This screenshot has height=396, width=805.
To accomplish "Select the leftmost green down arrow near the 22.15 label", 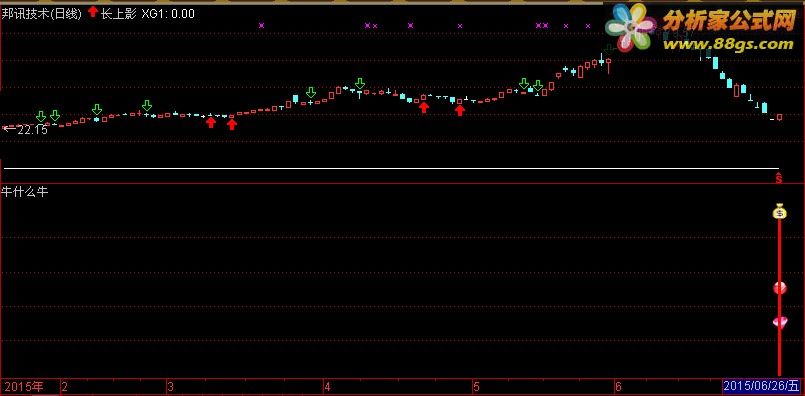I will click(x=41, y=116).
